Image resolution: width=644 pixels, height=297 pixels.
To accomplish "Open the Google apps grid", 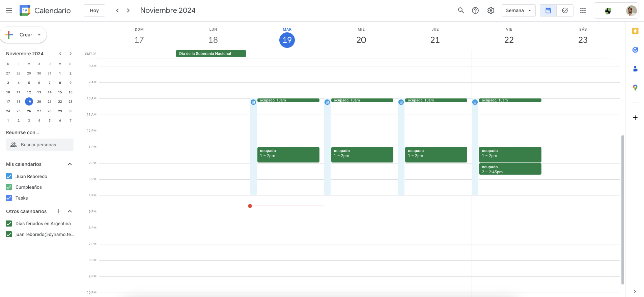I will pyautogui.click(x=583, y=10).
